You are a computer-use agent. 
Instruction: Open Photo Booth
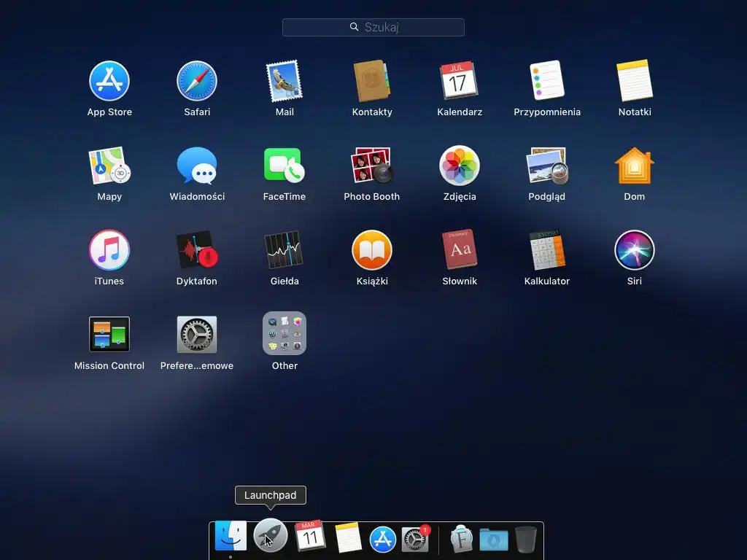[372, 166]
